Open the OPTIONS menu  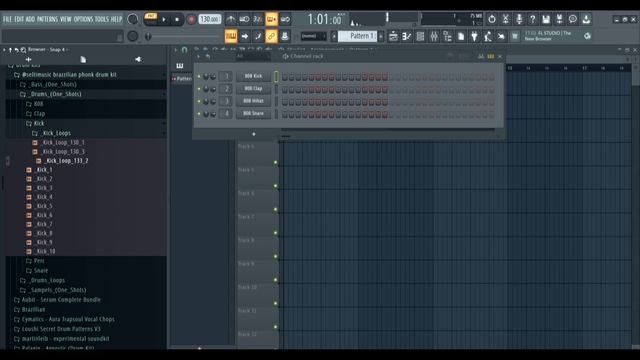click(83, 19)
